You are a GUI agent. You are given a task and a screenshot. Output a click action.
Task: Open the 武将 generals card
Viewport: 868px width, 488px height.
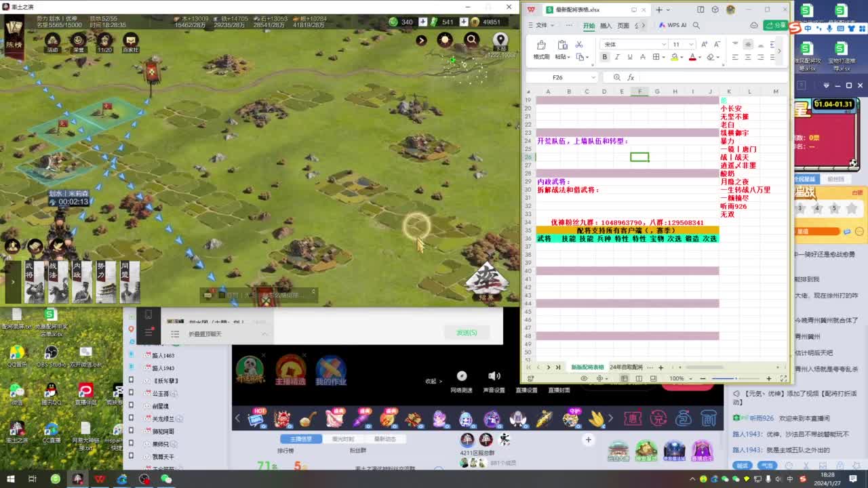click(35, 281)
